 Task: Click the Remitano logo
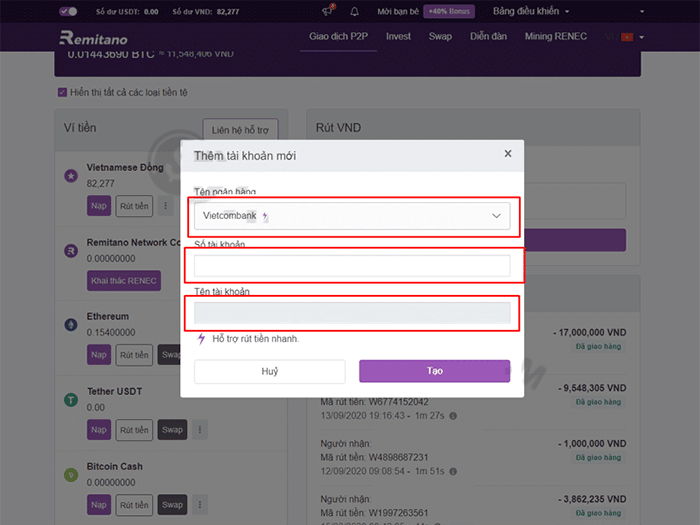point(93,38)
